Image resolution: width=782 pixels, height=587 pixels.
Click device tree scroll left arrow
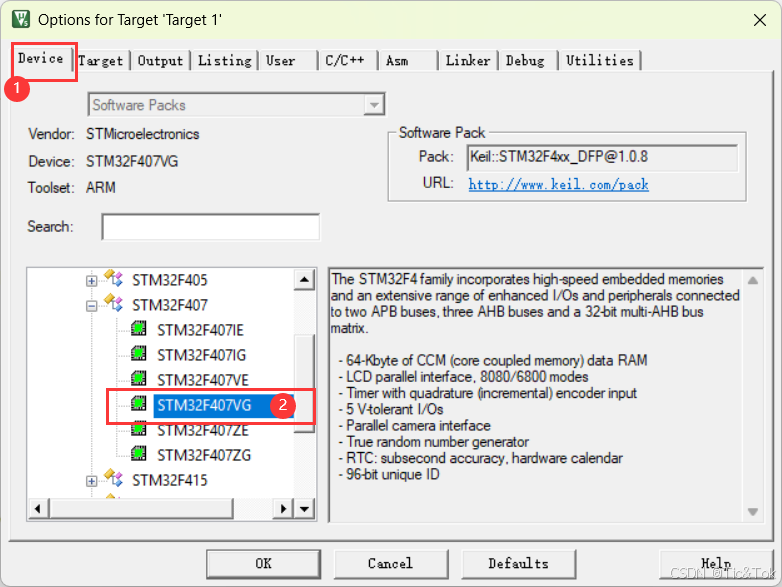coord(38,509)
